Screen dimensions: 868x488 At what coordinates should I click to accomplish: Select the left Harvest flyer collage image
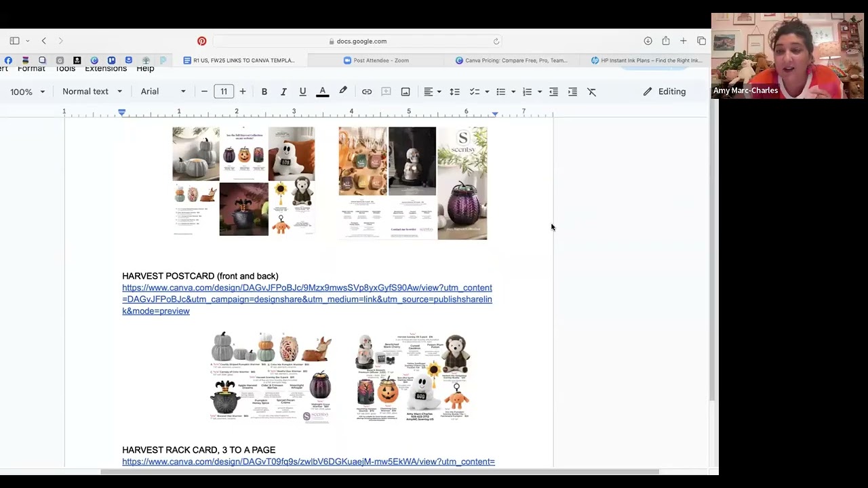[243, 182]
